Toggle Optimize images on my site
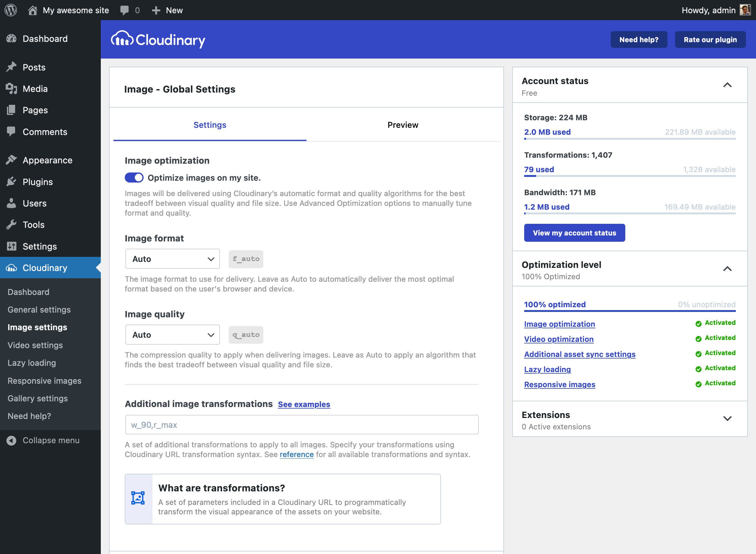This screenshot has height=554, width=756. click(x=134, y=178)
